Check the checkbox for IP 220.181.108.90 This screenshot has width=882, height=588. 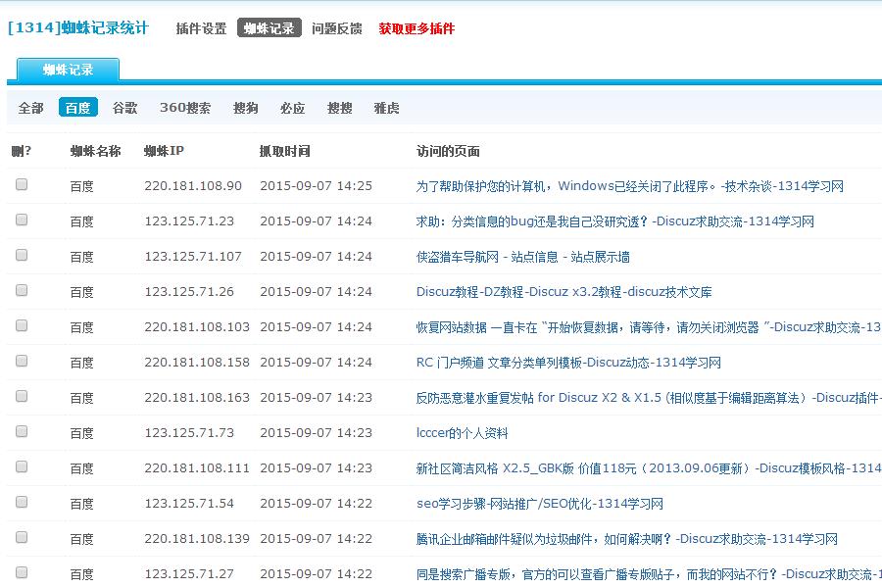[x=20, y=186]
